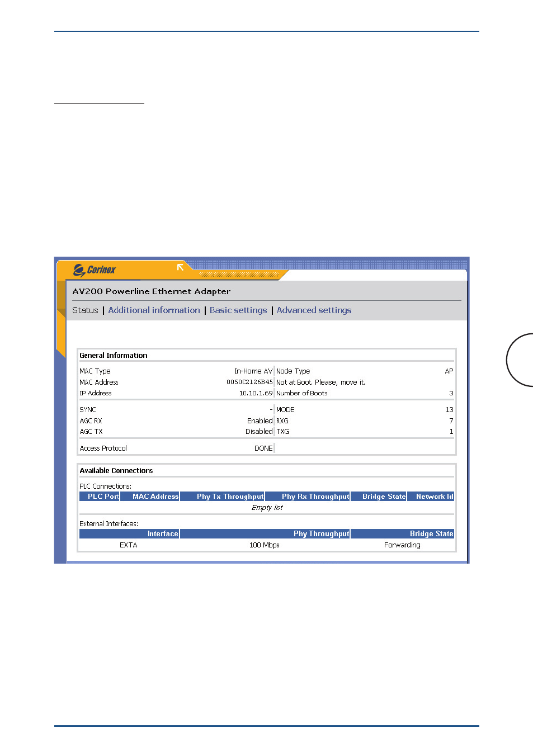533x756 pixels.
Task: Click the 100 Mbps throughput value
Action: coord(265,545)
